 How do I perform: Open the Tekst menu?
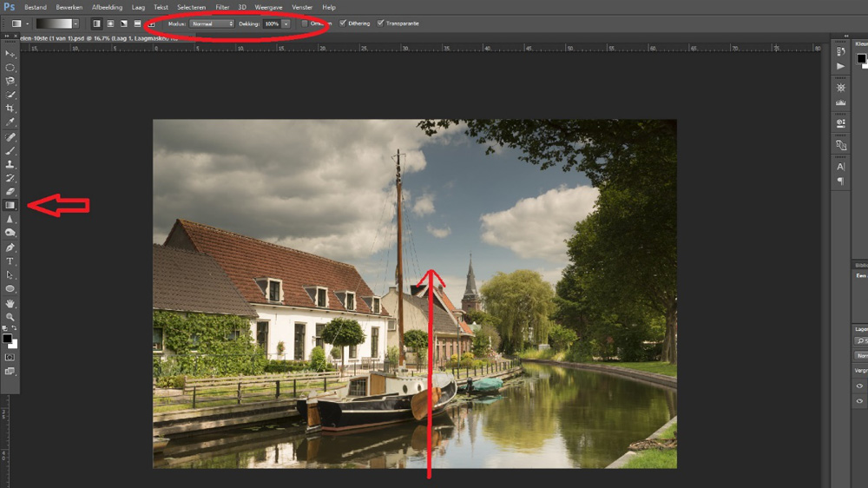click(x=161, y=7)
